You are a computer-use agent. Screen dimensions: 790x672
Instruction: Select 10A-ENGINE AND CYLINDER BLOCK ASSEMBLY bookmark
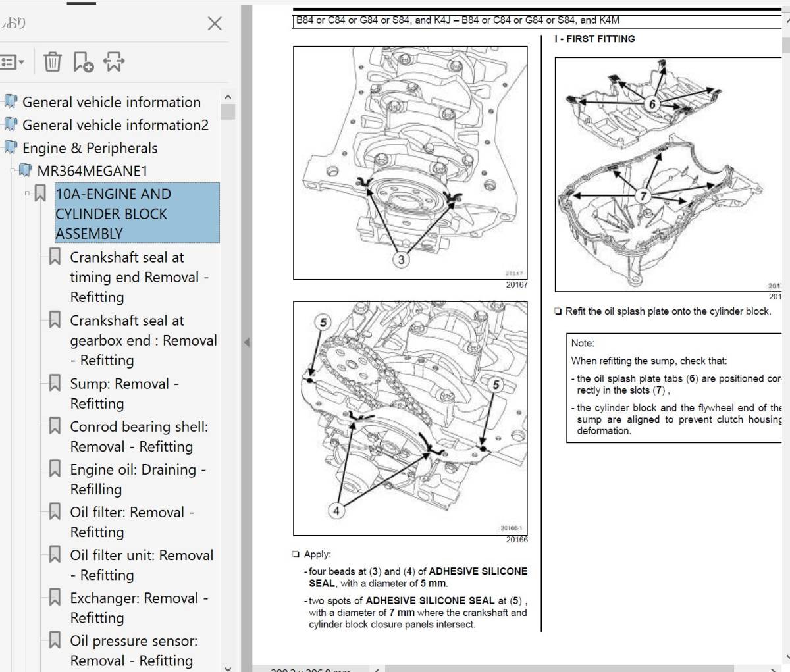[x=137, y=213]
